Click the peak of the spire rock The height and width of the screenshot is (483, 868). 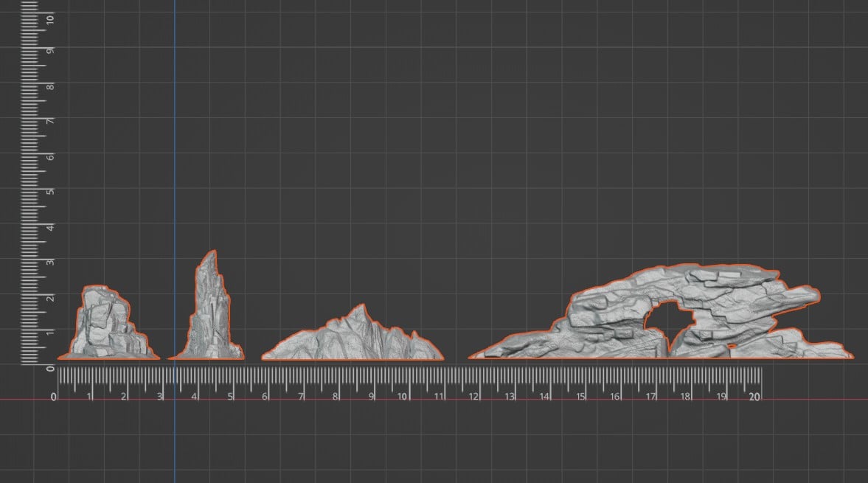(x=212, y=251)
